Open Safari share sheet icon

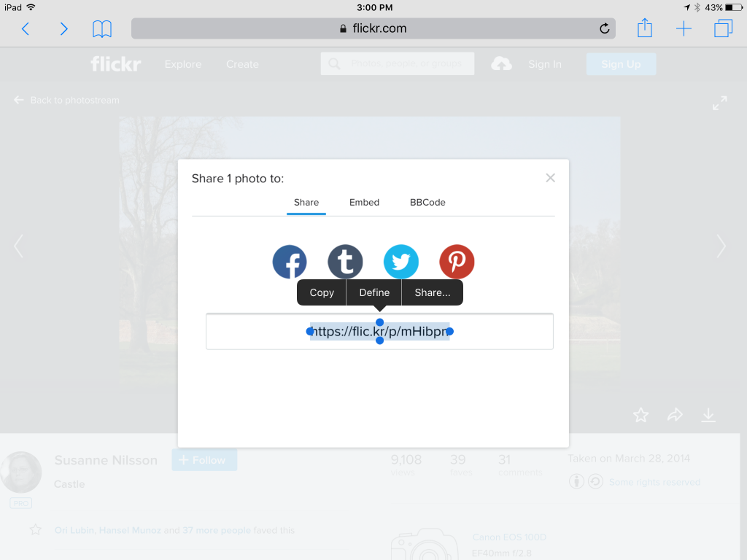coord(645,28)
